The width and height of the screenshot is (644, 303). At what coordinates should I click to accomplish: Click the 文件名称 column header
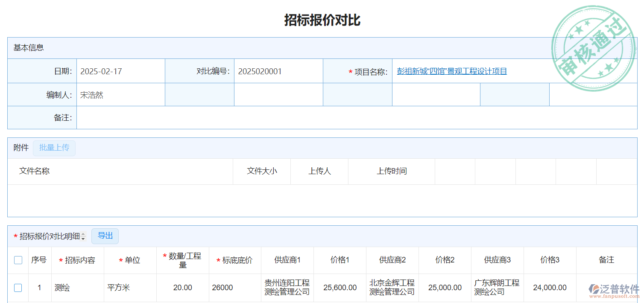pos(35,171)
